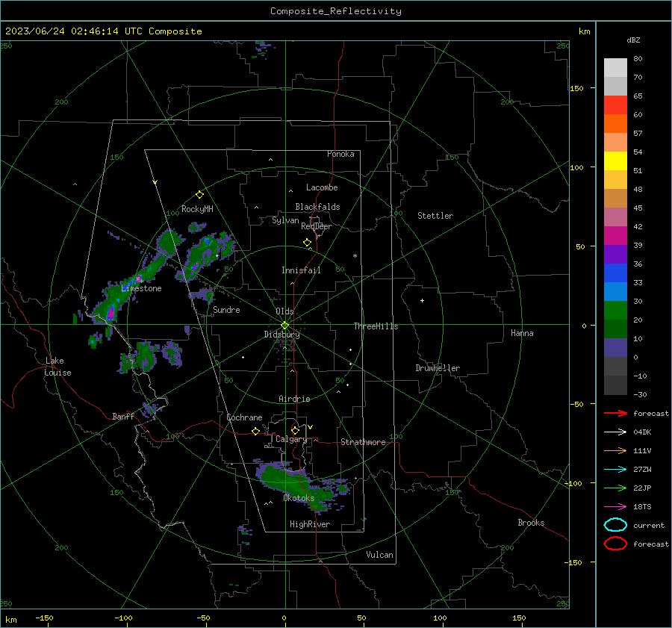Click the radar center diamond near Didsbury
672x628 pixels.
coord(284,325)
